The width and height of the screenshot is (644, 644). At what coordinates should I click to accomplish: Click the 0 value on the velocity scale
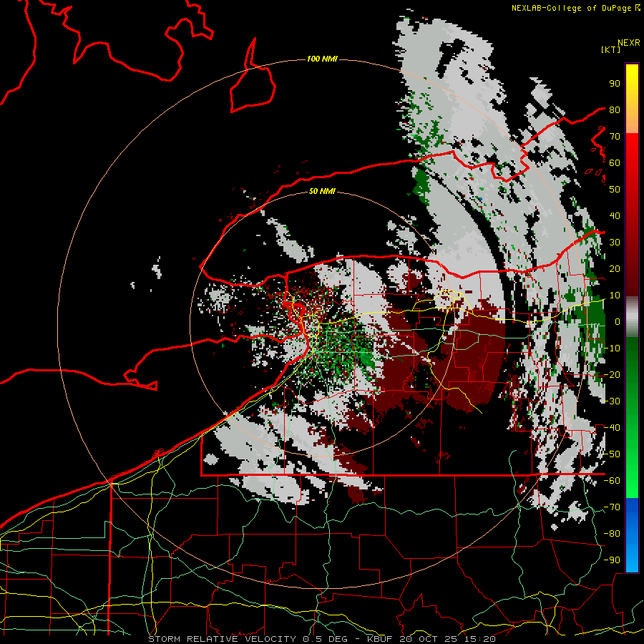[x=617, y=321]
